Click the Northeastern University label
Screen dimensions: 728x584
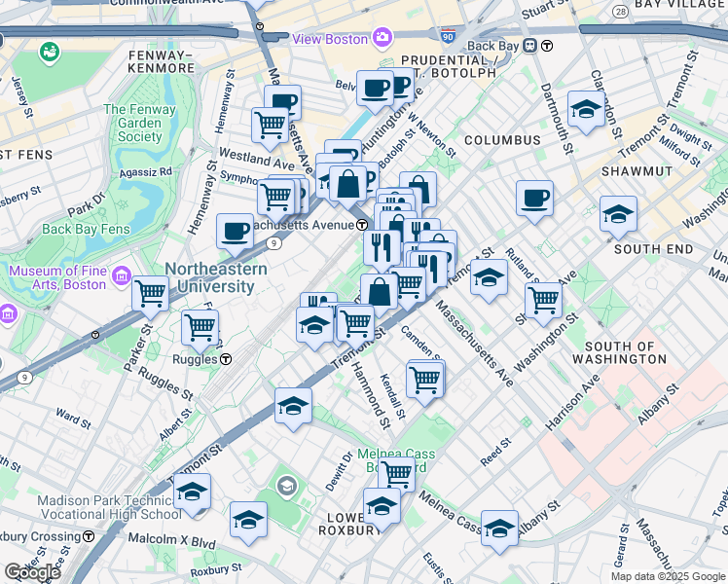click(216, 277)
